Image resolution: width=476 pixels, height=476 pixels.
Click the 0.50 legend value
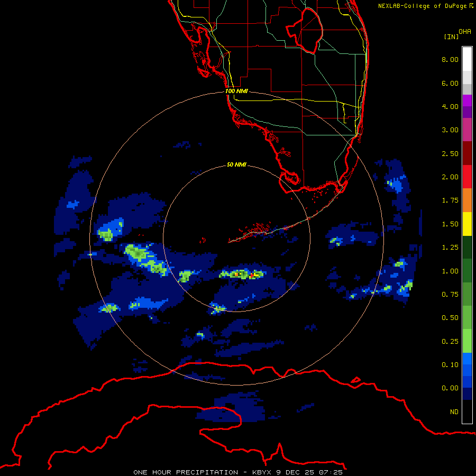pyautogui.click(x=450, y=318)
